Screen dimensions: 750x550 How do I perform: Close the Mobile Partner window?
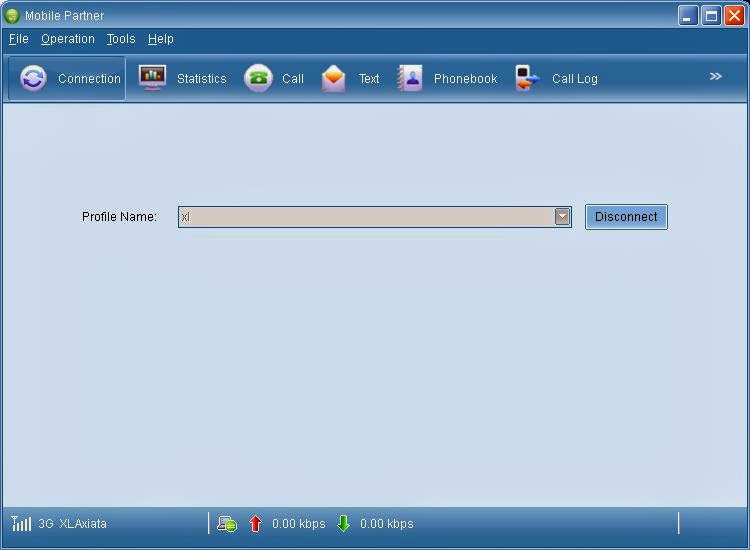point(734,15)
